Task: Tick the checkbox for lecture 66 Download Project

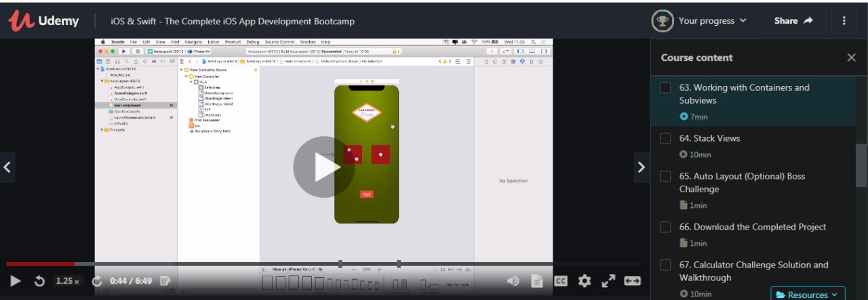Action: point(665,227)
